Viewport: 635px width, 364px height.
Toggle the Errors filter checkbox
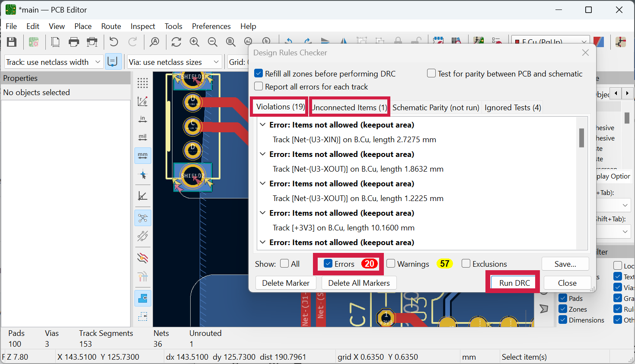[328, 264]
